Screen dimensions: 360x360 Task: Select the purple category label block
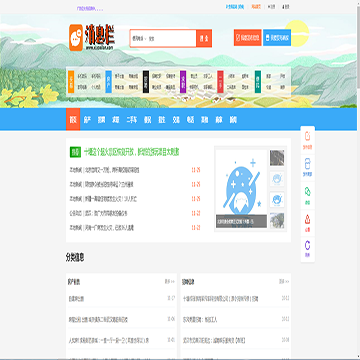(x=183, y=82)
